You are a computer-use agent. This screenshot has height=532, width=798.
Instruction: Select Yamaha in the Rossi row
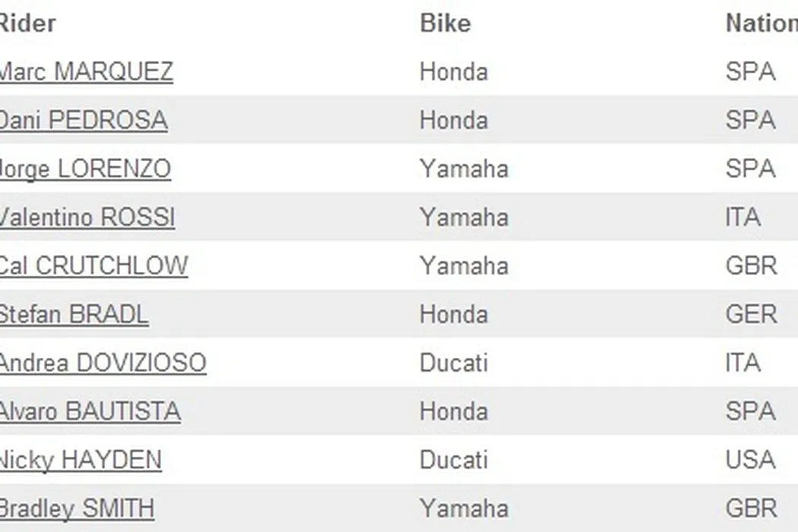pyautogui.click(x=464, y=217)
